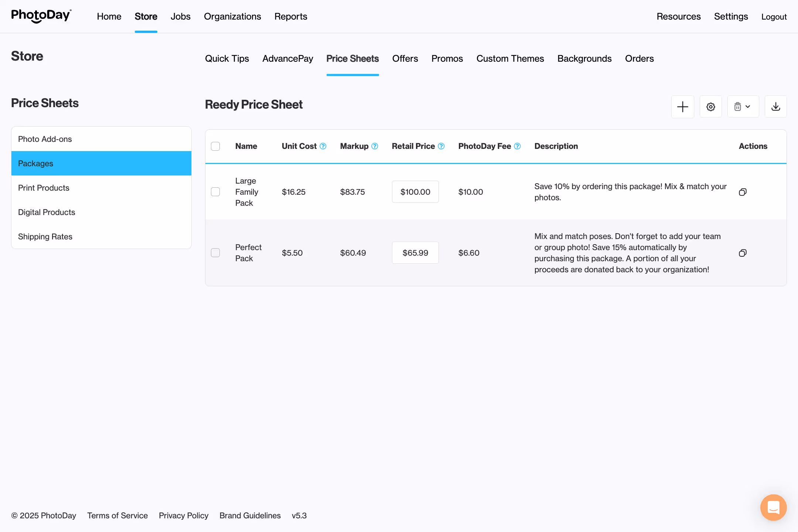Switch to the Promos tab
The width and height of the screenshot is (798, 532).
coord(447,58)
